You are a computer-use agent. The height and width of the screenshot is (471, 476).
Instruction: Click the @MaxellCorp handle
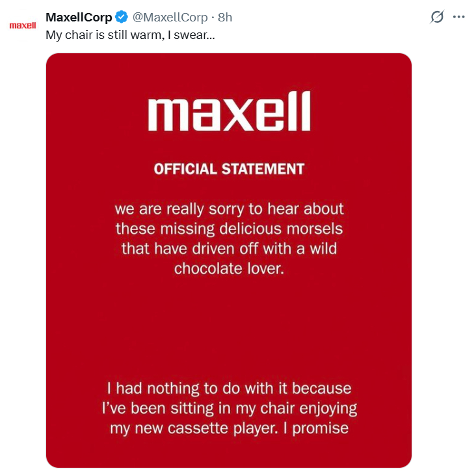(x=170, y=18)
